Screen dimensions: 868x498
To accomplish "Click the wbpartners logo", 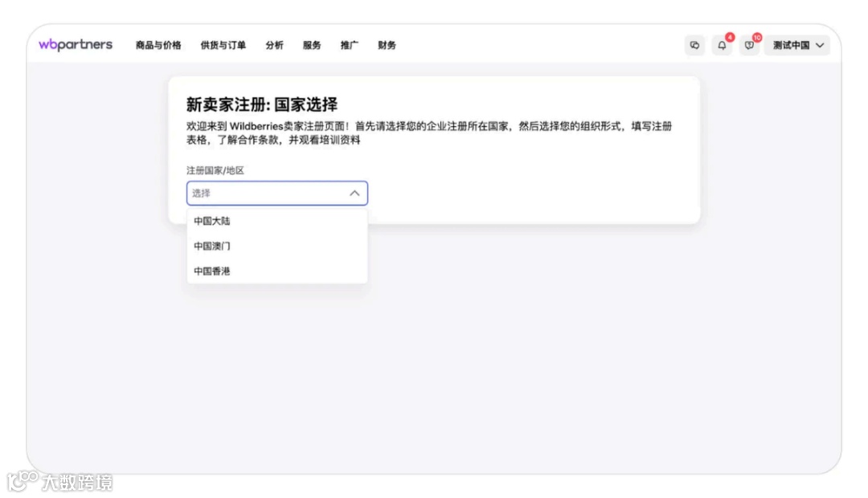I will coord(76,45).
